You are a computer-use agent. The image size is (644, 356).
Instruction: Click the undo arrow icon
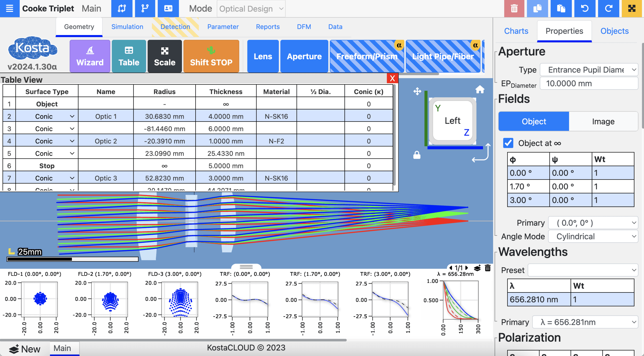585,8
